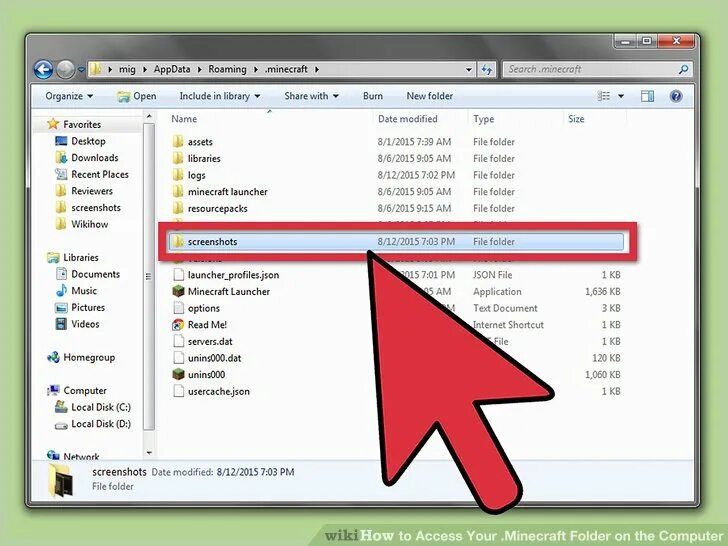Open Recent Places in Favorites

click(x=100, y=174)
